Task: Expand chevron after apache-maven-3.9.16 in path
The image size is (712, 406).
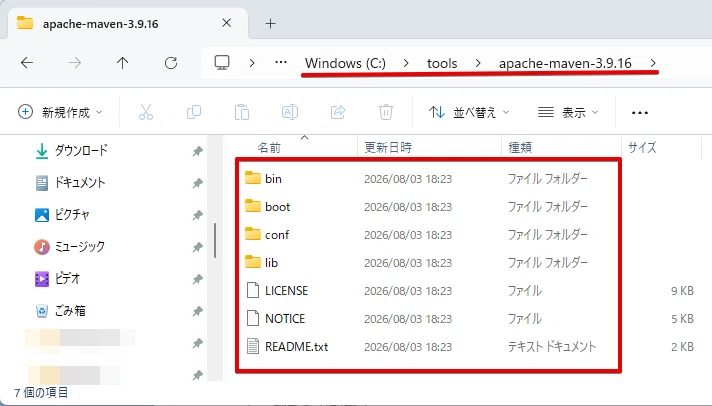Action: (653, 63)
